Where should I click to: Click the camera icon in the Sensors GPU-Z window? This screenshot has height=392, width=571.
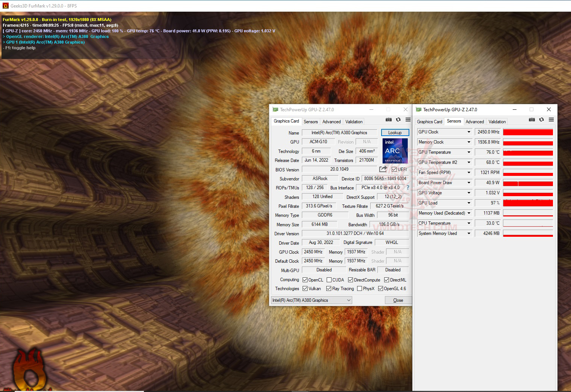(x=532, y=120)
